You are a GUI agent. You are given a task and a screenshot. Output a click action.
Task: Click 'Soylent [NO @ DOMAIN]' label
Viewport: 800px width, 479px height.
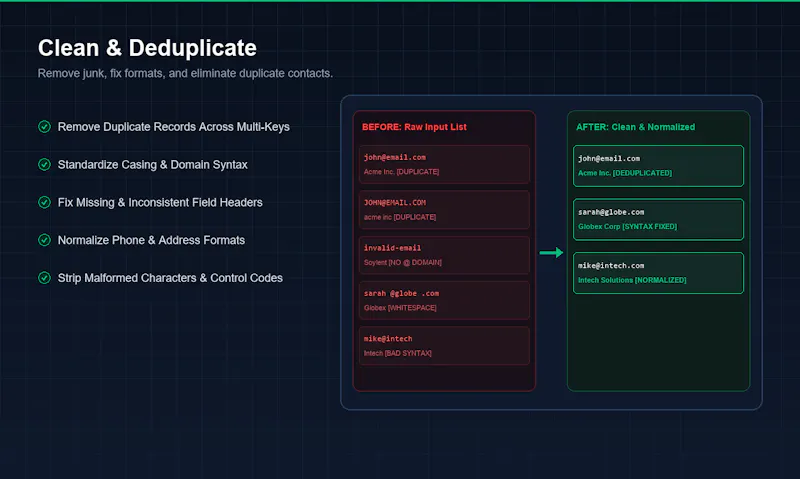(x=403, y=263)
